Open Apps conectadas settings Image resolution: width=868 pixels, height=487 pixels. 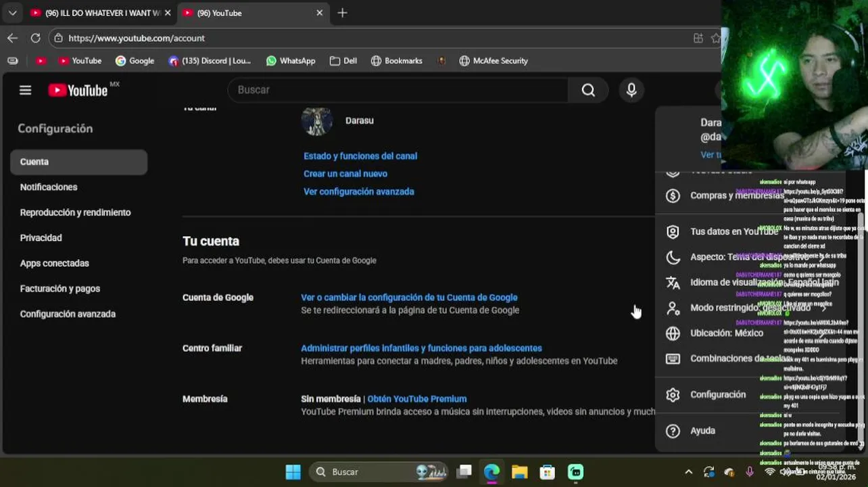54,263
